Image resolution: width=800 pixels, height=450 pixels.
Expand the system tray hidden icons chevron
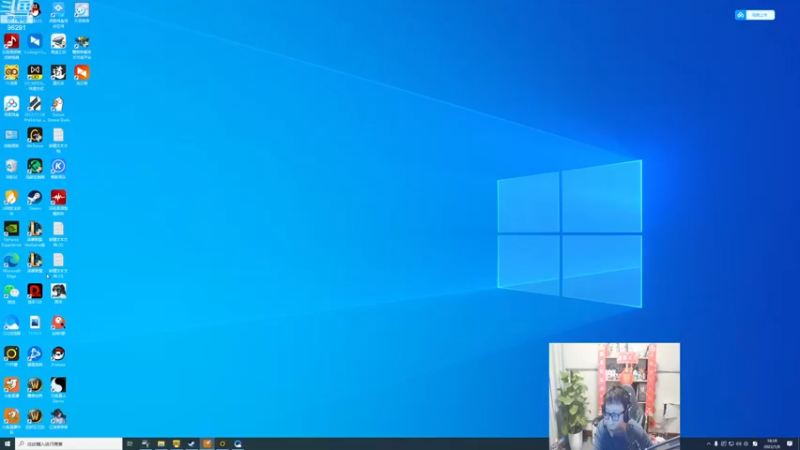pyautogui.click(x=708, y=444)
